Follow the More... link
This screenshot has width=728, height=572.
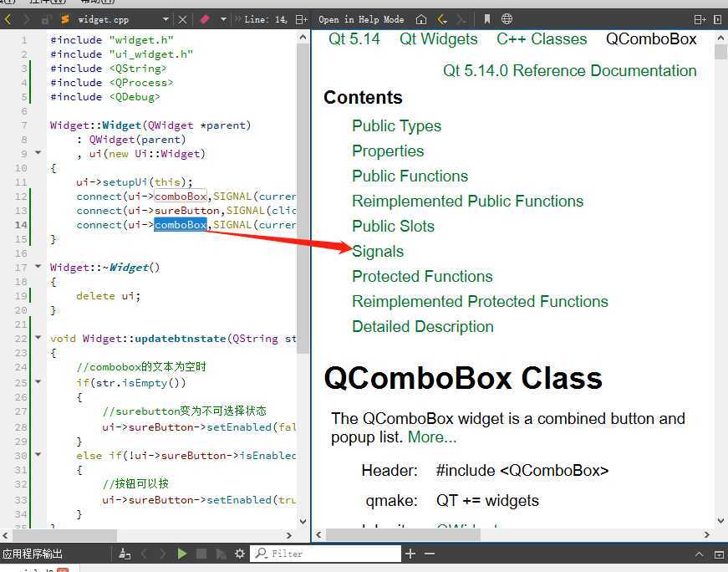click(432, 437)
